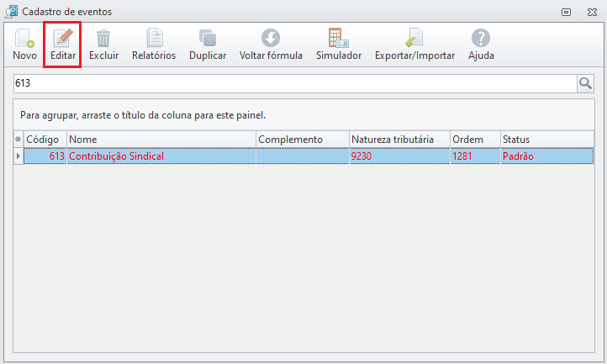Maximize the Cadastro de eventos window
The height and width of the screenshot is (364, 607).
pos(566,12)
